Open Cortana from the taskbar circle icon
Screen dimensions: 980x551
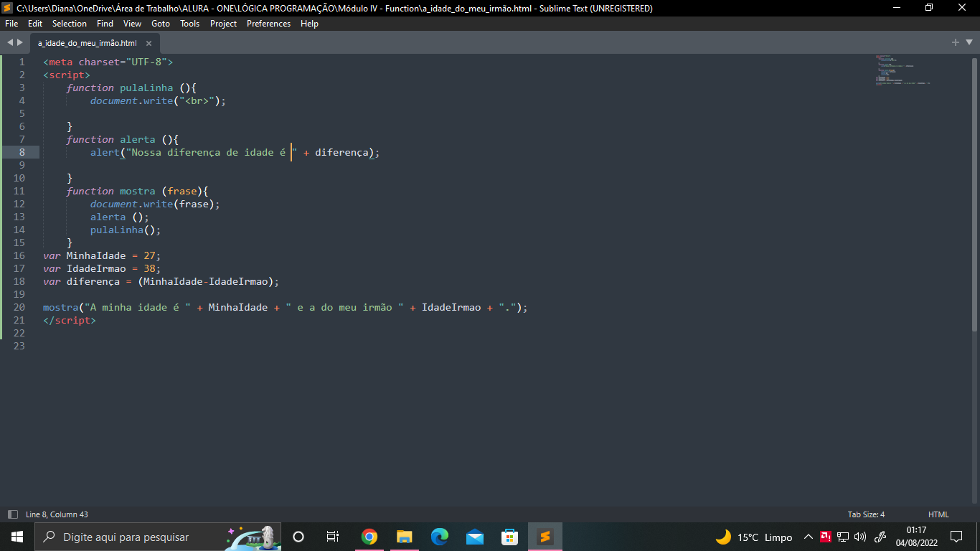(298, 537)
